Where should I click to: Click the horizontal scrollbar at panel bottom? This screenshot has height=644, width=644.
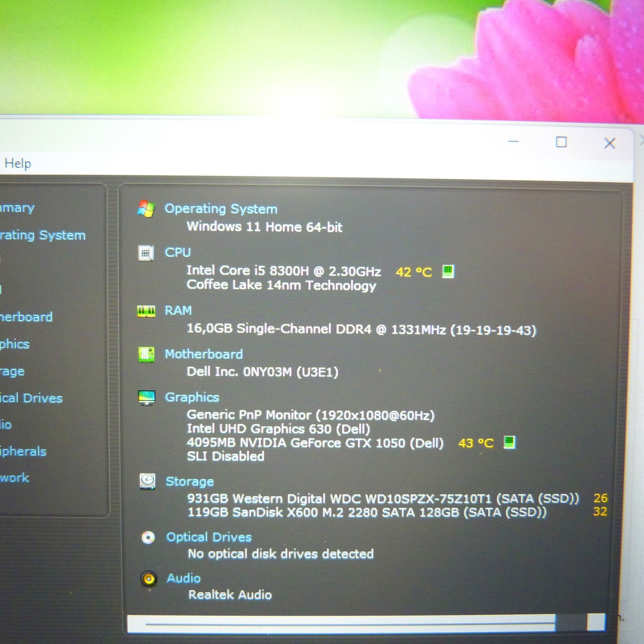(366, 623)
